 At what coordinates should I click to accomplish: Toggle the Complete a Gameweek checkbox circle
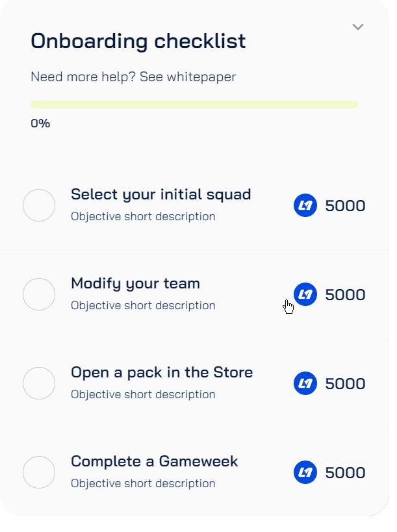(x=39, y=473)
